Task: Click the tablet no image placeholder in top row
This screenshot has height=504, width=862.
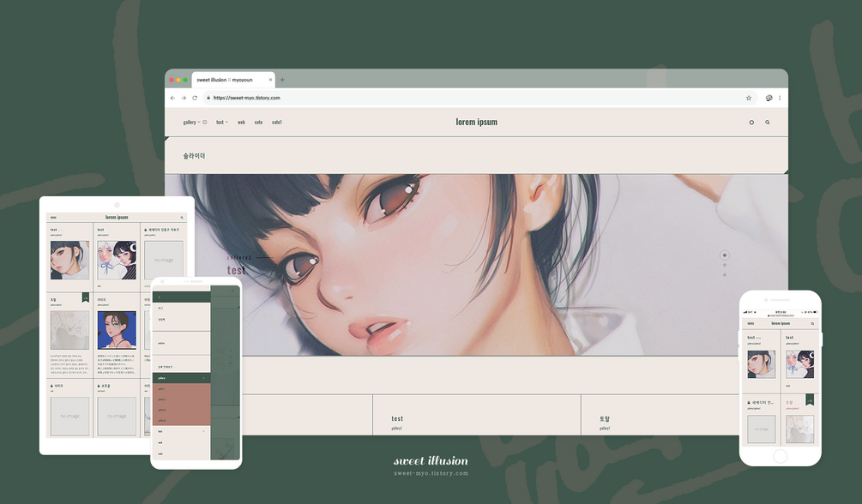Action: 163,260
